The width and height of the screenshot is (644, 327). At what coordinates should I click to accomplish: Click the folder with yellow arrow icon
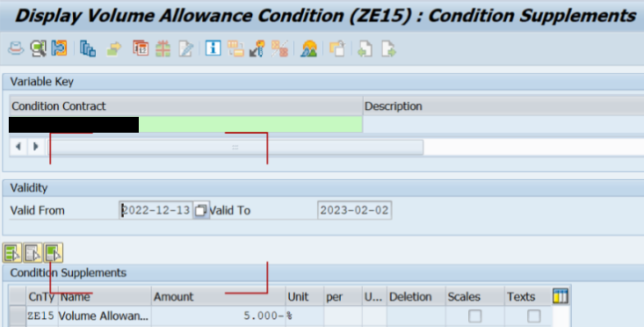113,48
